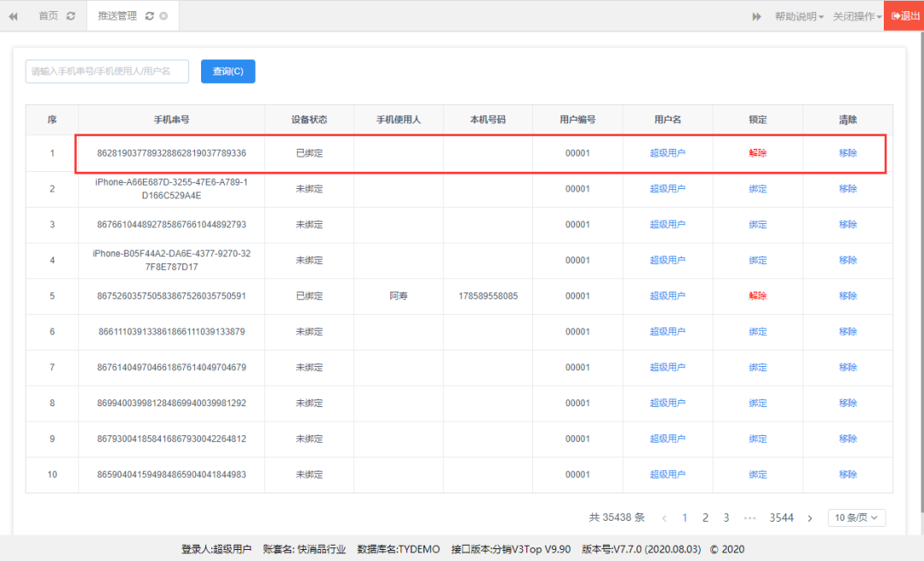
Task: Click 绑定 in row 9
Action: [x=758, y=439]
